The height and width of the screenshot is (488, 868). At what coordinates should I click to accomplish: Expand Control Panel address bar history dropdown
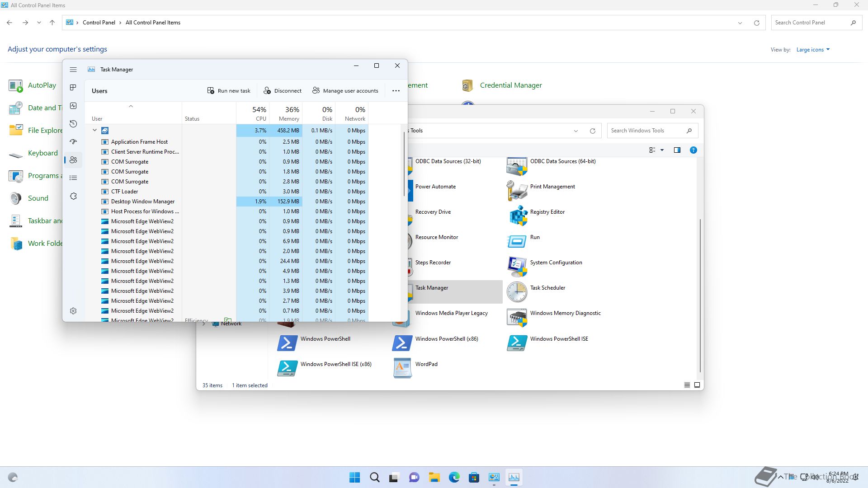740,23
